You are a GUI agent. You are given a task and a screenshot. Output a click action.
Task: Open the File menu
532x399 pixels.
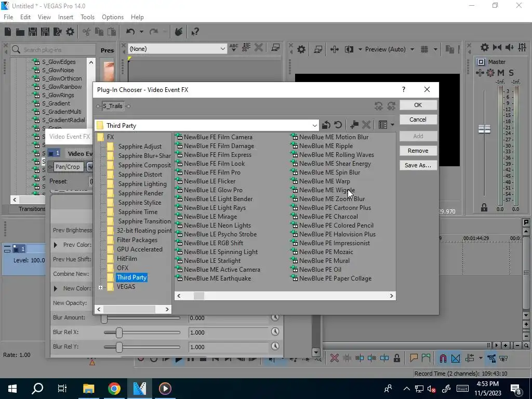tap(8, 17)
